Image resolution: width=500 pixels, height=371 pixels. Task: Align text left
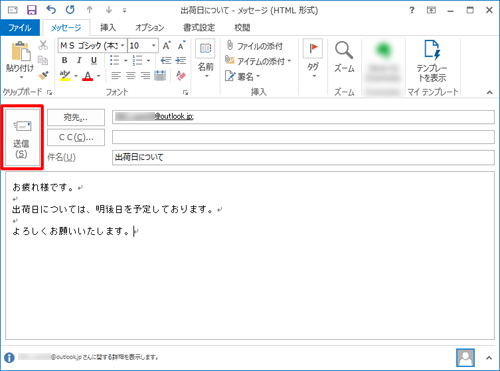116,76
